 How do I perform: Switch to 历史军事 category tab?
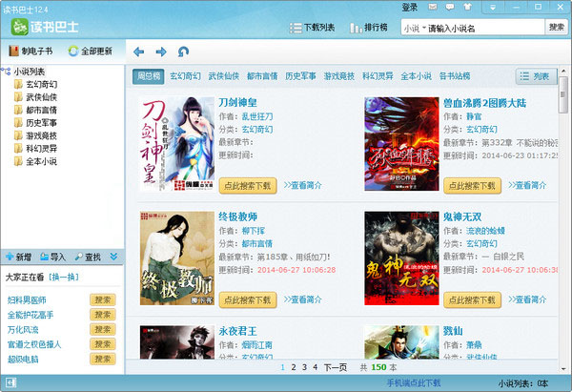pos(300,76)
